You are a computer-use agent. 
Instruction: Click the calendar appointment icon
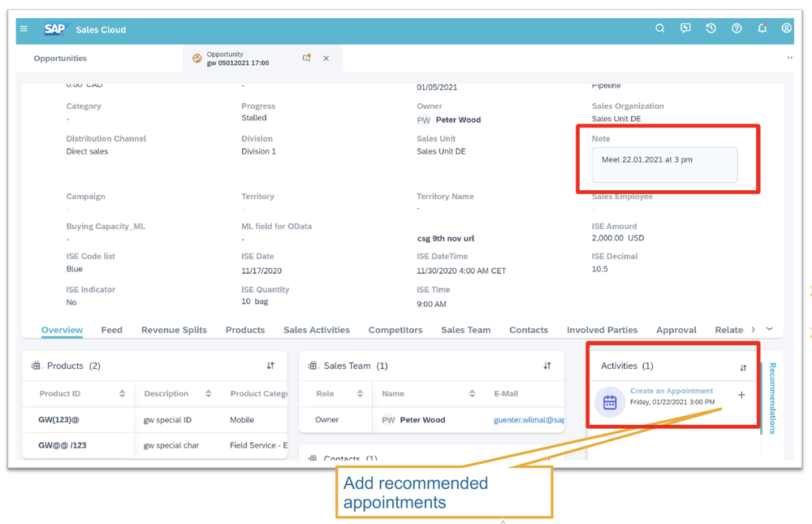pyautogui.click(x=610, y=402)
